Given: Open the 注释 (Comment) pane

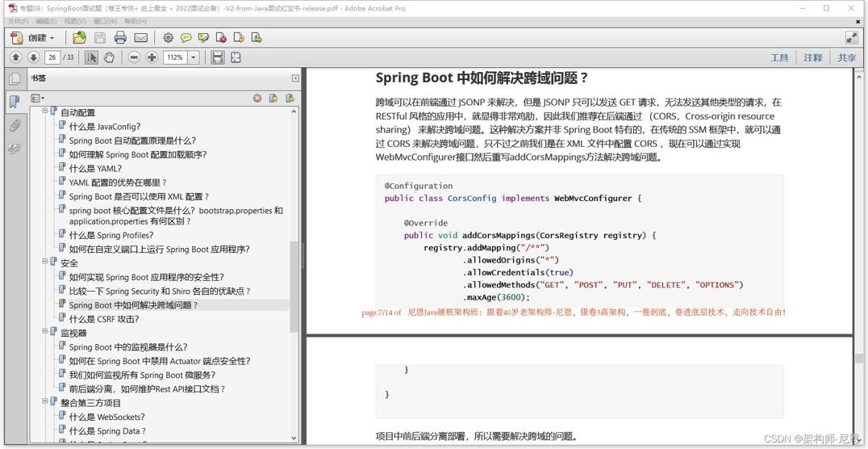Looking at the screenshot, I should (x=813, y=57).
